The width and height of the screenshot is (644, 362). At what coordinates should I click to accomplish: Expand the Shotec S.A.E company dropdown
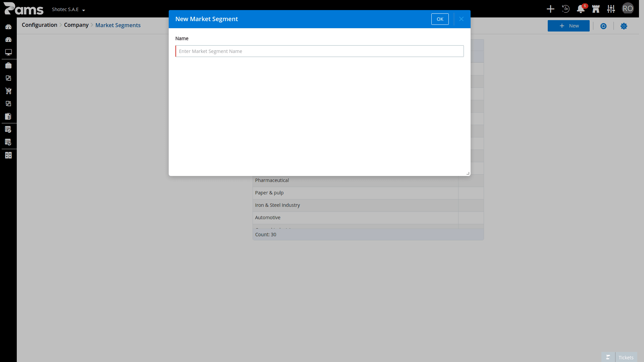68,9
